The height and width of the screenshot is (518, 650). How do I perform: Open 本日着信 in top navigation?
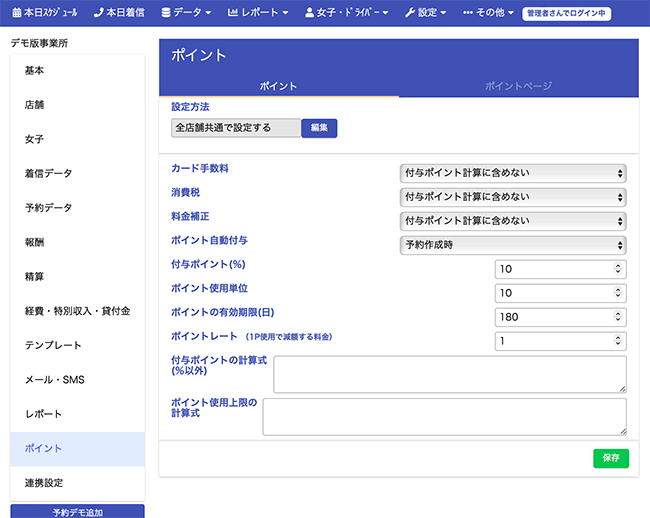[x=119, y=13]
